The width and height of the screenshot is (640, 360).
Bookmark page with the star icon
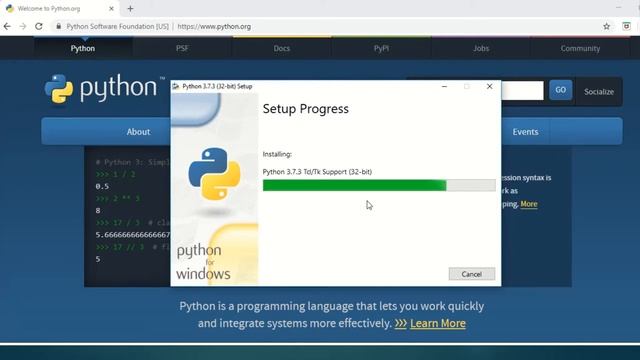607,27
